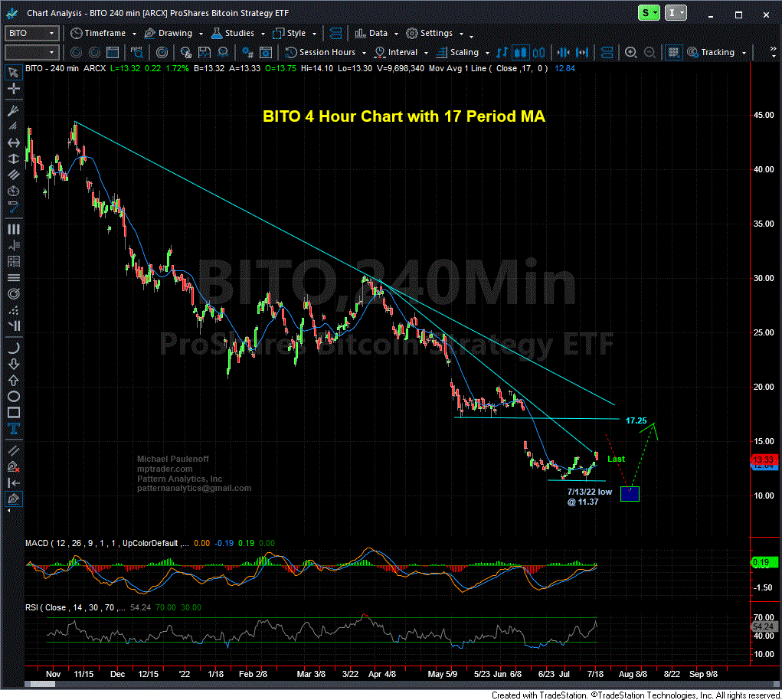
Task: Click the stacked panels icon beside Style
Action: coord(335,34)
